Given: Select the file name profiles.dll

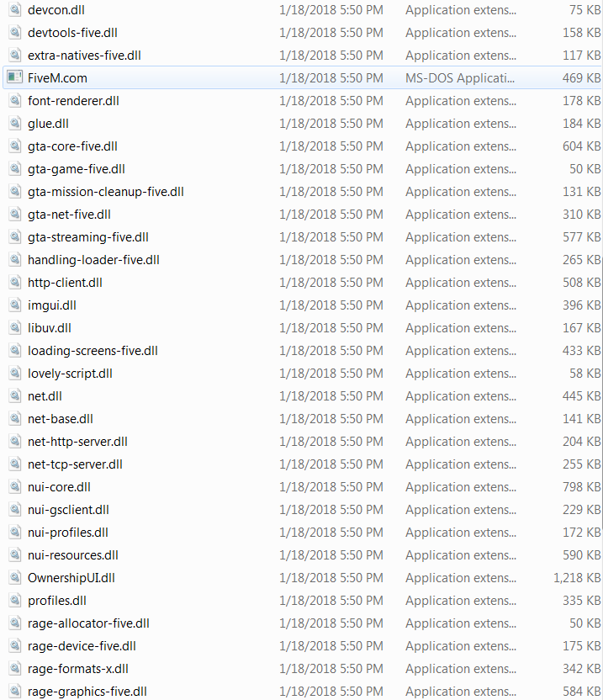Looking at the screenshot, I should [56, 601].
